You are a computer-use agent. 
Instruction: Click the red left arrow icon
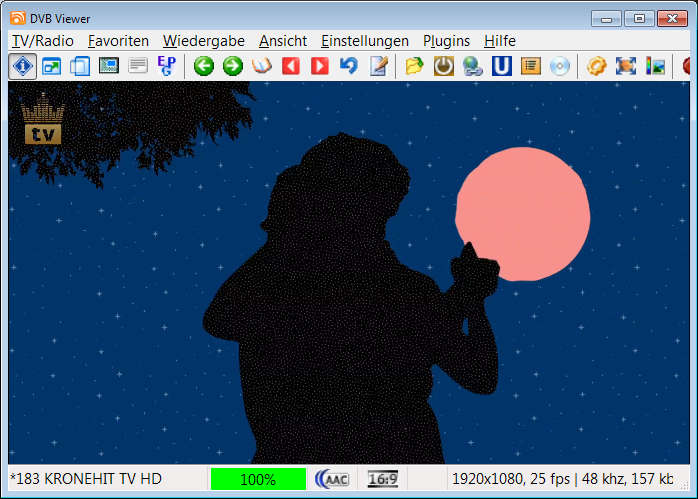tap(291, 66)
